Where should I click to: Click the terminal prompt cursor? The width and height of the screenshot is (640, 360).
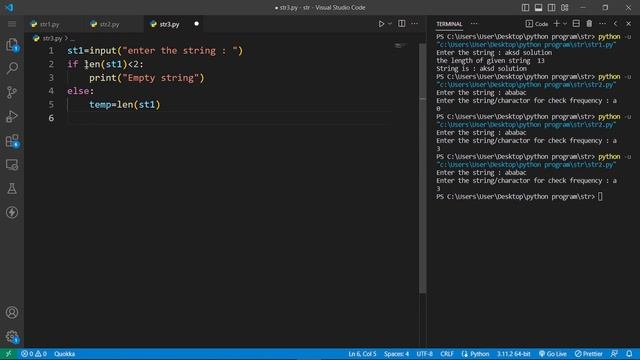point(600,196)
